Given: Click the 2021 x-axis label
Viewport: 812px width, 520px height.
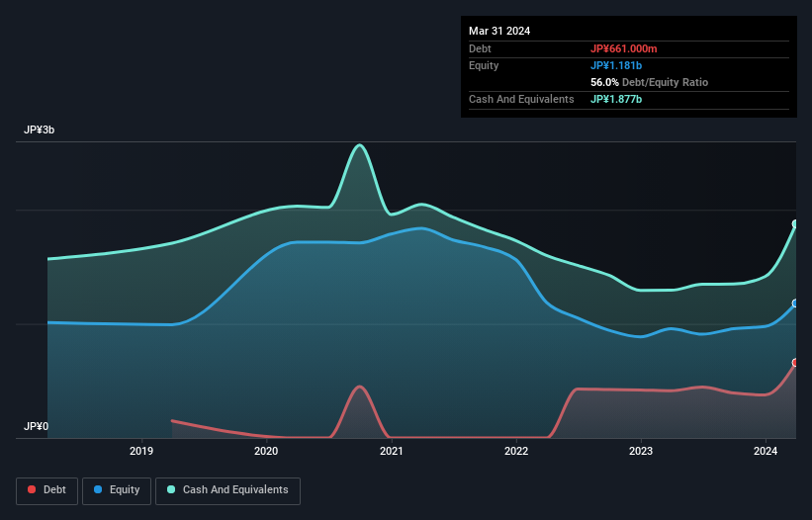Looking at the screenshot, I should 391,451.
